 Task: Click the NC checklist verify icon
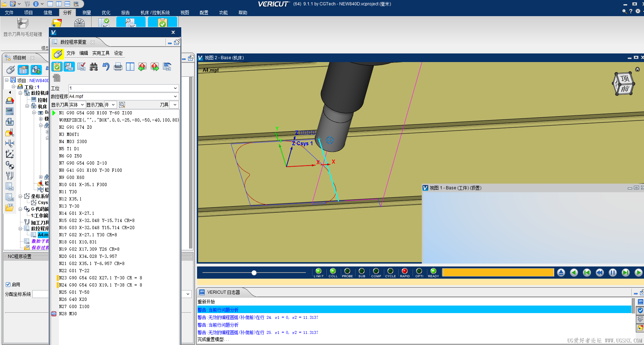81,67
